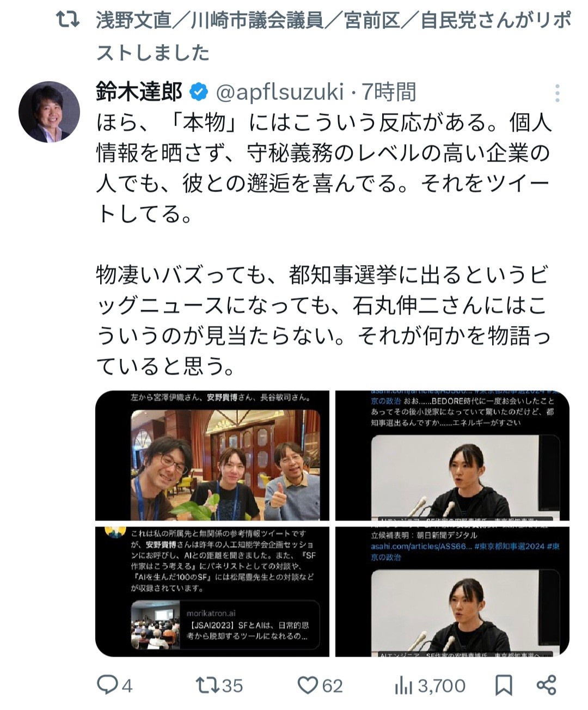Image resolution: width=588 pixels, height=710 pixels.
Task: Click the blue verified badge
Action: [199, 92]
